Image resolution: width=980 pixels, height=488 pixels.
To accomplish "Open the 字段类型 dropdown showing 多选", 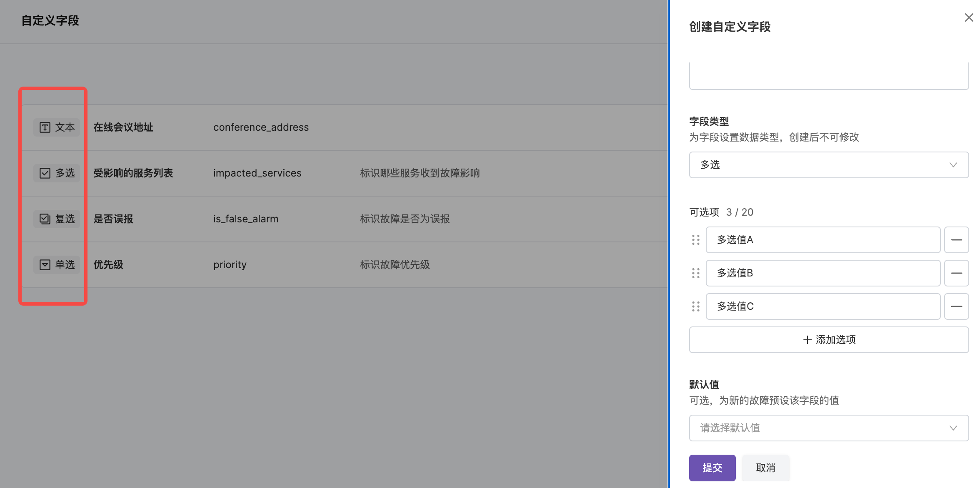I will [x=828, y=165].
